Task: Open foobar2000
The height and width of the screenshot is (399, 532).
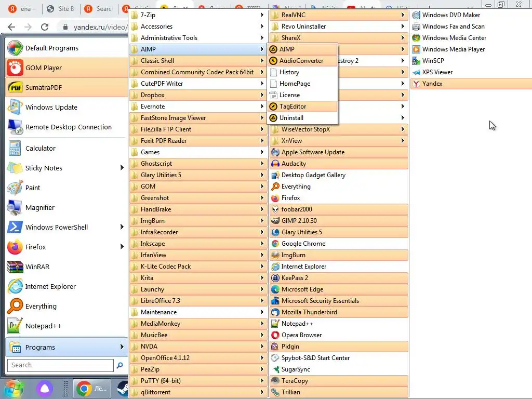Action: (339, 209)
